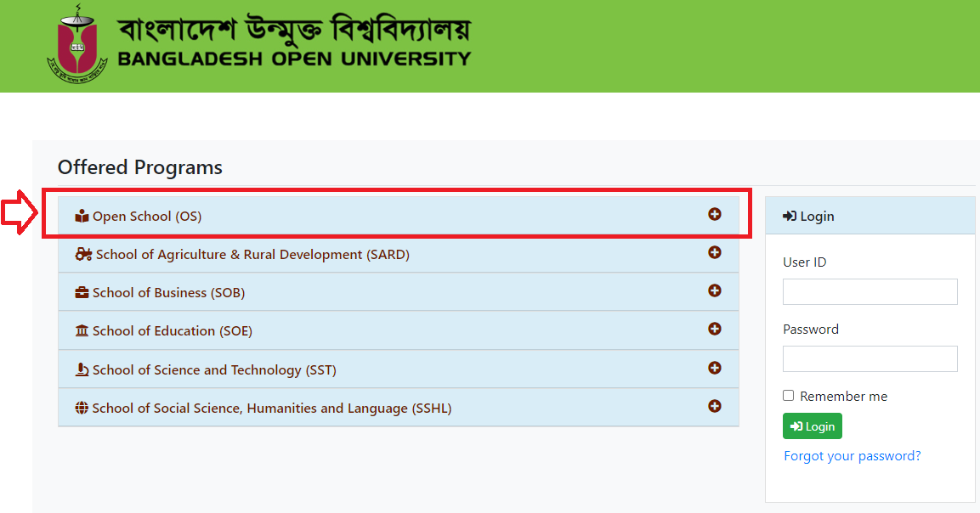
Task: Click the institution building icon for SOE
Action: 82,330
